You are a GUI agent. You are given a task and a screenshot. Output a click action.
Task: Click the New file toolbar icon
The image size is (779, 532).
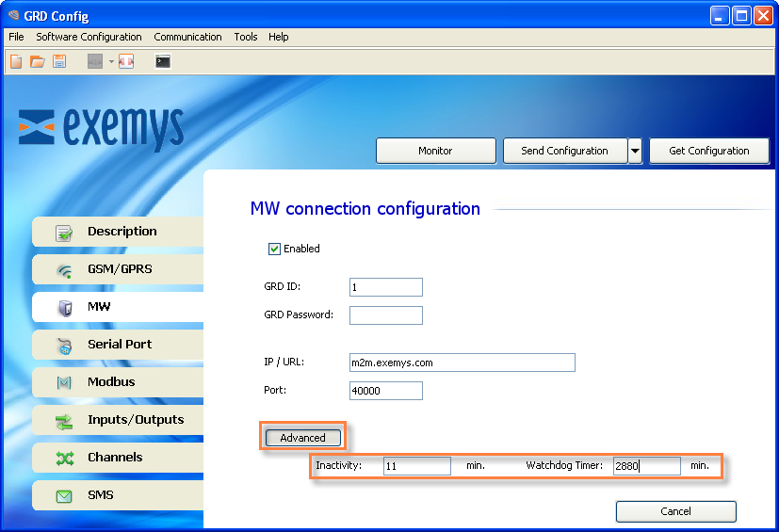tap(16, 61)
